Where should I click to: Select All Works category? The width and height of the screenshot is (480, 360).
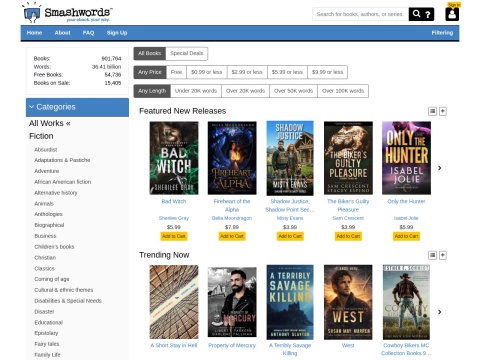[x=50, y=123]
